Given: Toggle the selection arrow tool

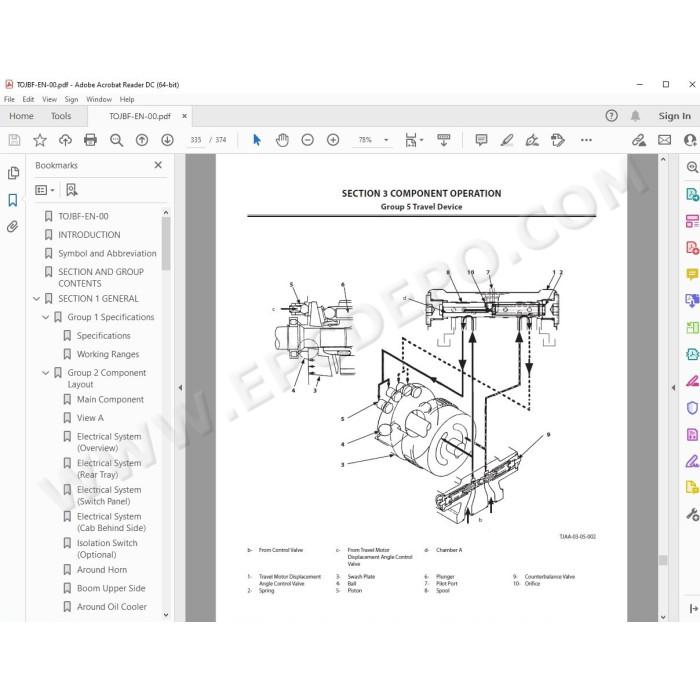Looking at the screenshot, I should (x=257, y=140).
